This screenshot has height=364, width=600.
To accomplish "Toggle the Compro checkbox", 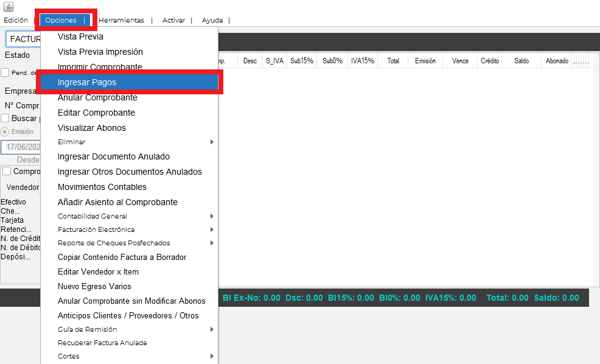I will [7, 171].
